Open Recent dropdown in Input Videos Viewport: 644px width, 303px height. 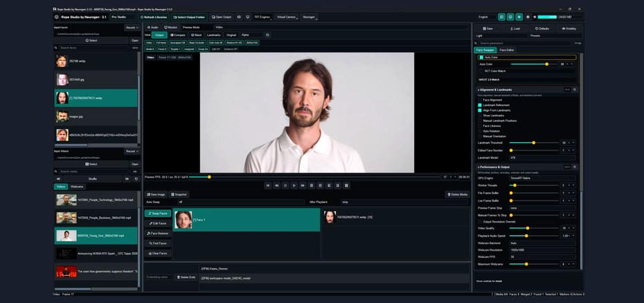[x=132, y=151]
